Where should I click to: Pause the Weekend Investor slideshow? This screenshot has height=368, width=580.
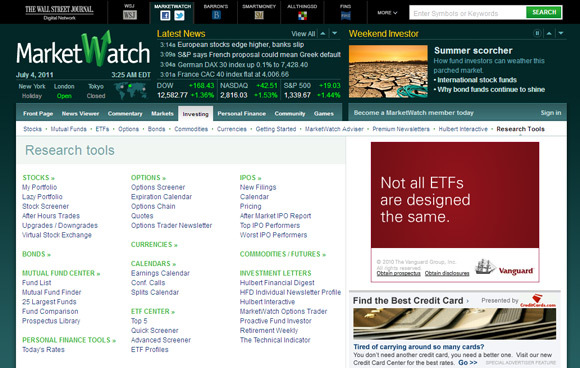[537, 33]
